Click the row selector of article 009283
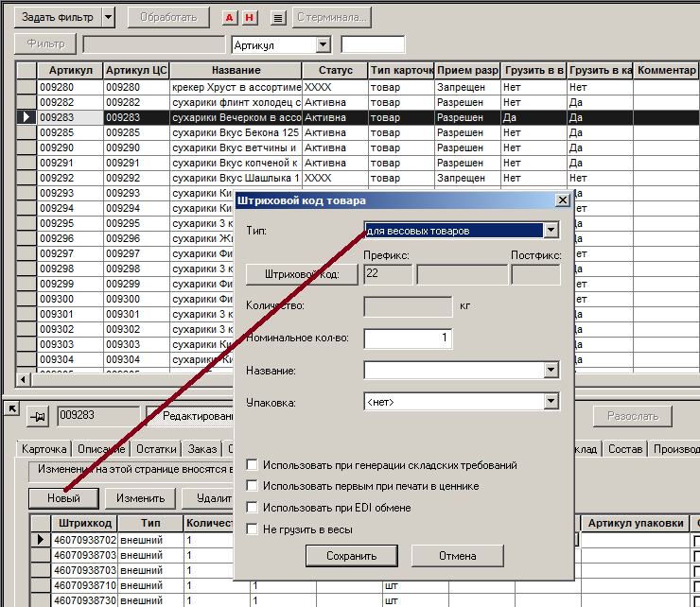The width and height of the screenshot is (700, 607). (26, 117)
